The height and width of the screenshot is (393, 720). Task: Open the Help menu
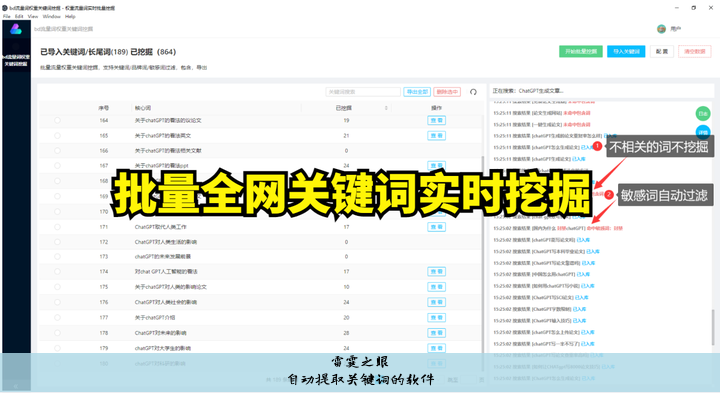[x=70, y=16]
